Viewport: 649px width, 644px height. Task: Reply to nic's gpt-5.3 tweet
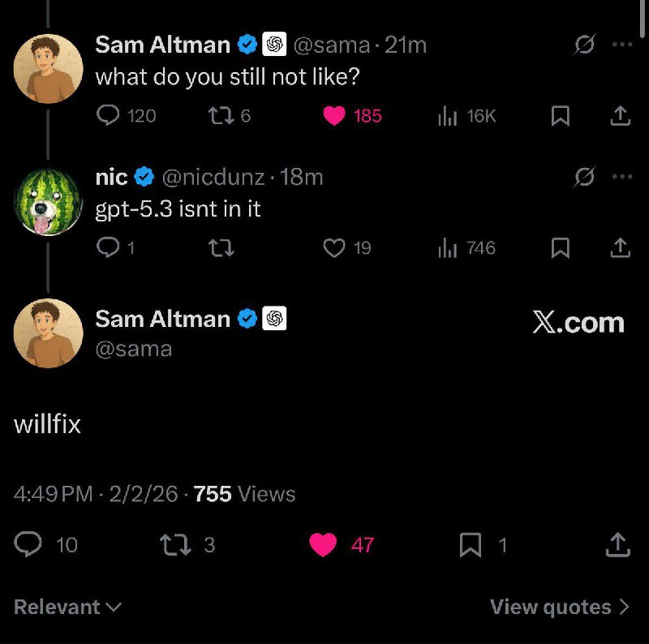(x=108, y=248)
